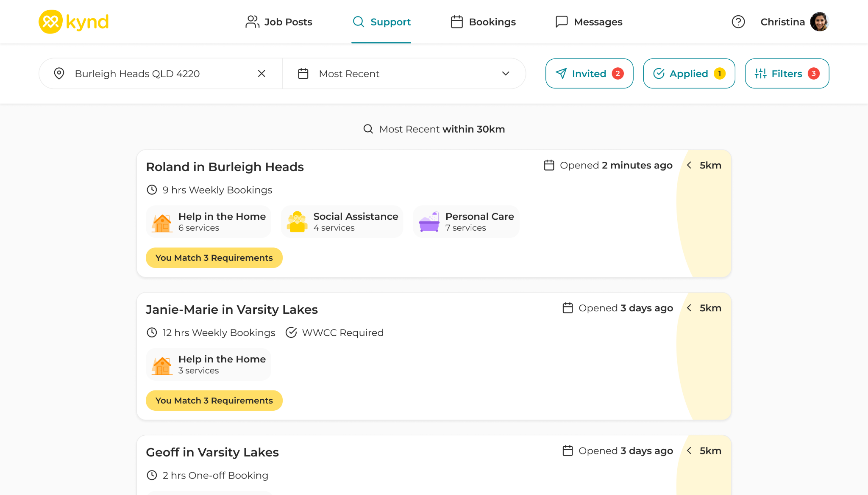Click Janie-Marie's You Match 3 Requirements badge
The image size is (868, 495).
214,401
